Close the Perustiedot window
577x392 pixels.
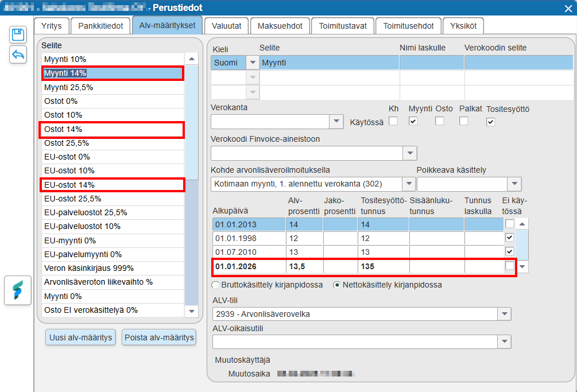pos(568,8)
